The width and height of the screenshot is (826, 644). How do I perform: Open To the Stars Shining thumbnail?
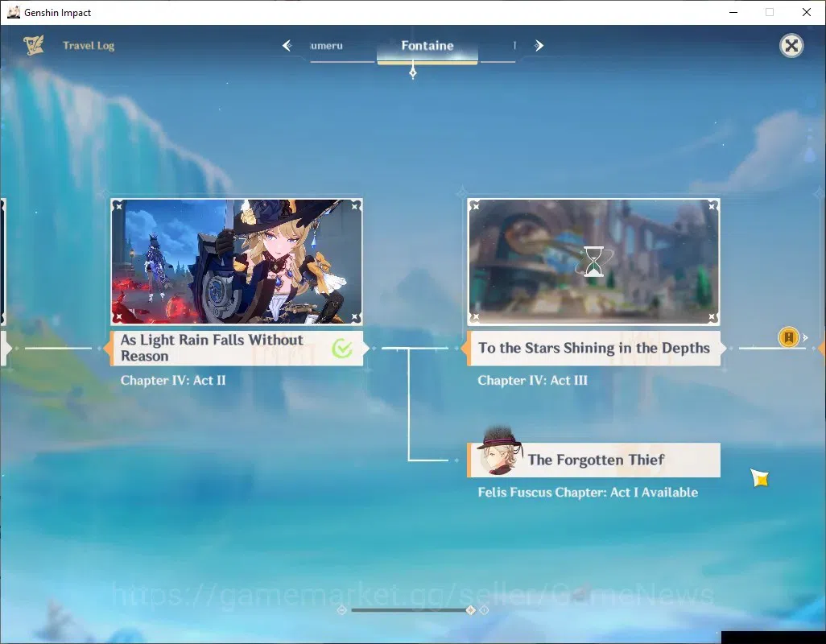[593, 262]
